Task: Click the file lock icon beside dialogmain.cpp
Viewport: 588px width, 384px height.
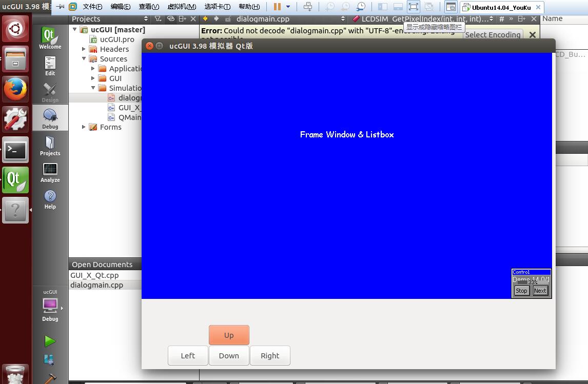Action: [x=228, y=19]
